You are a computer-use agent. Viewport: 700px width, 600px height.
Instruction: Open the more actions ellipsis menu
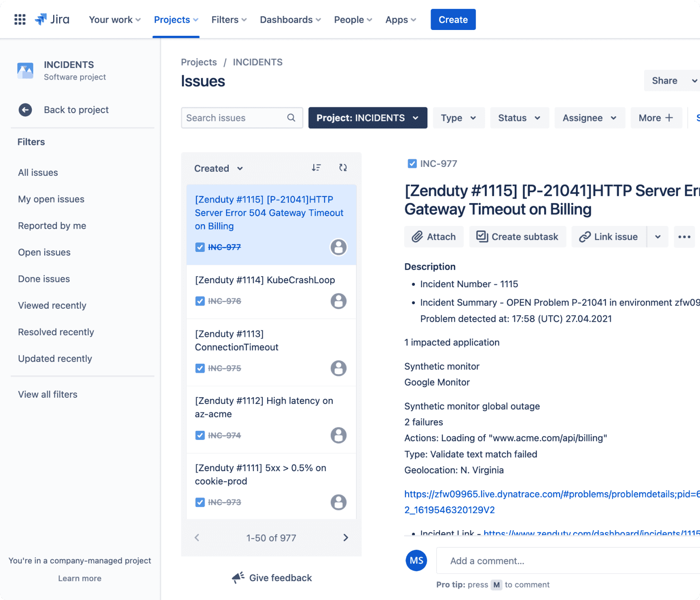[x=684, y=237]
